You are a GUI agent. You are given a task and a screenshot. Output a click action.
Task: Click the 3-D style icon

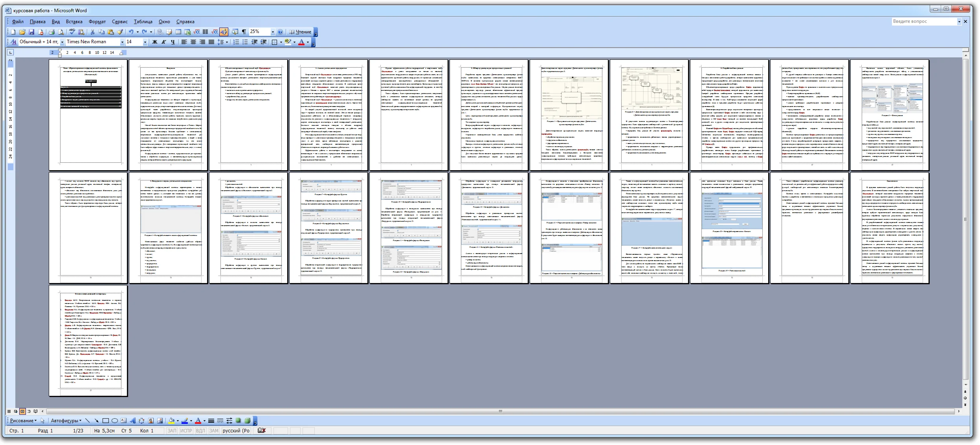[x=248, y=421]
